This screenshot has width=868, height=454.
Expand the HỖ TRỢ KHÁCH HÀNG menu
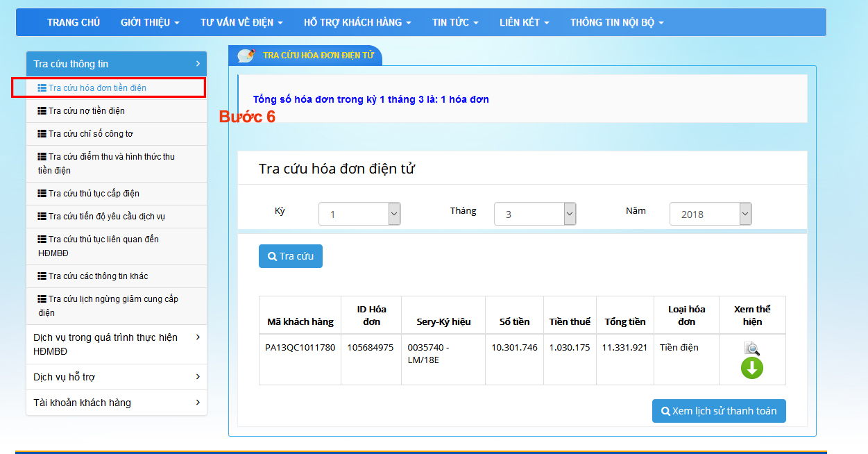pyautogui.click(x=357, y=22)
